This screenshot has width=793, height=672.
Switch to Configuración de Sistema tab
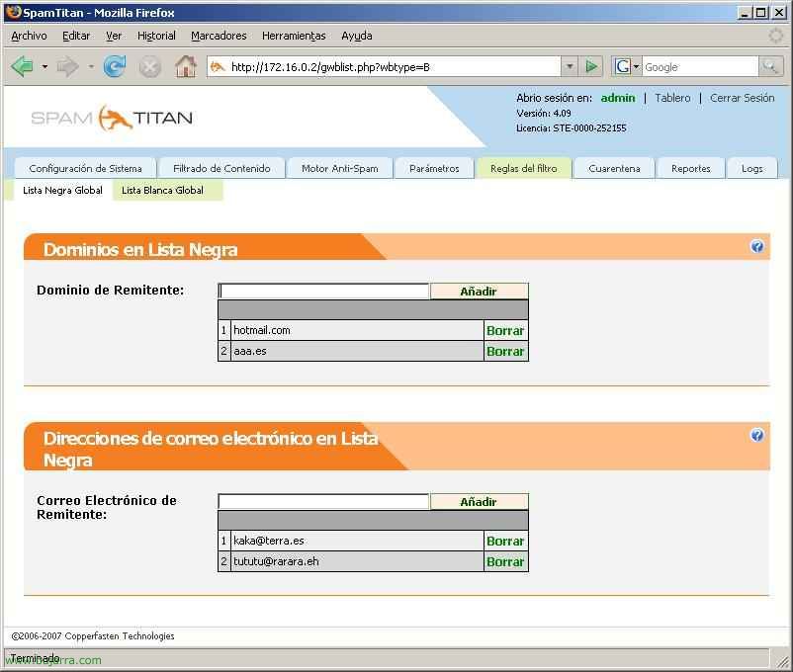(x=85, y=168)
